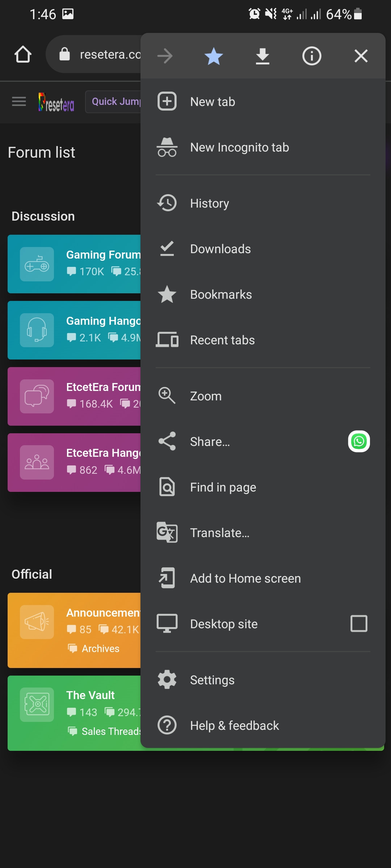The width and height of the screenshot is (391, 868).
Task: Open the EtcetEra Hangouts card
Action: pyautogui.click(x=74, y=463)
